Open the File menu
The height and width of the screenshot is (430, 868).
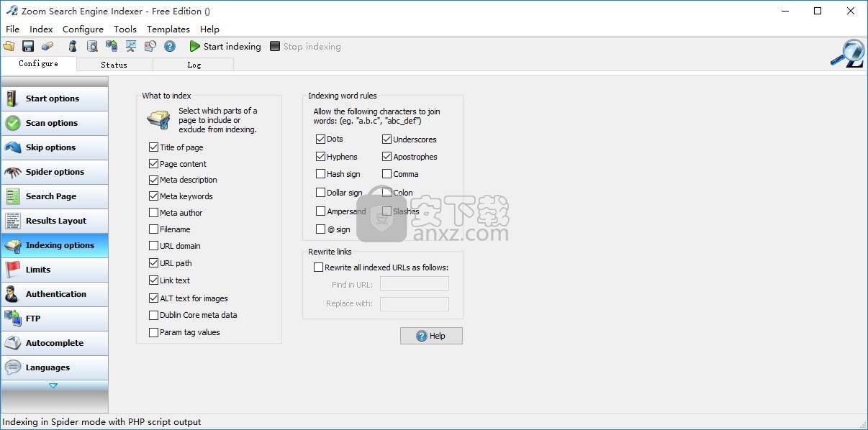tap(13, 29)
